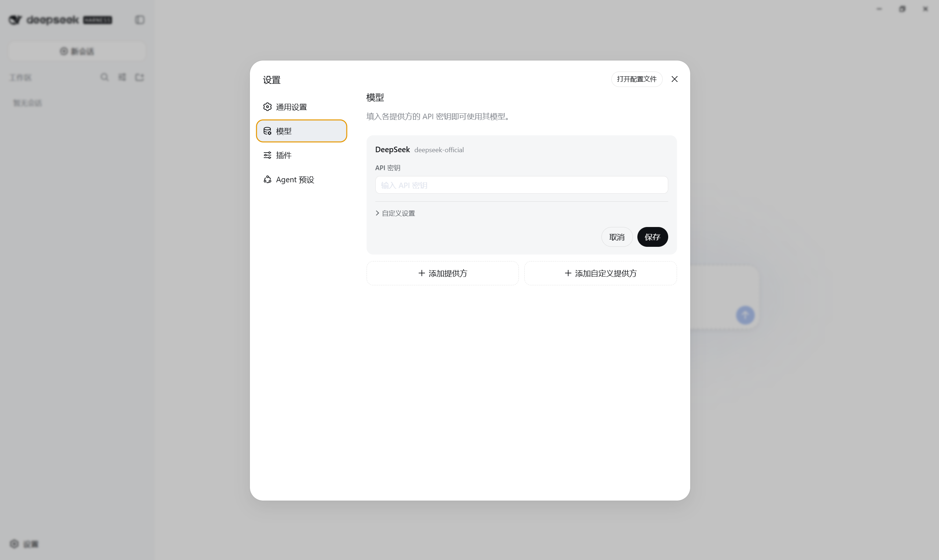The height and width of the screenshot is (560, 939).
Task: Click the 打开配置文件 button
Action: (x=637, y=79)
